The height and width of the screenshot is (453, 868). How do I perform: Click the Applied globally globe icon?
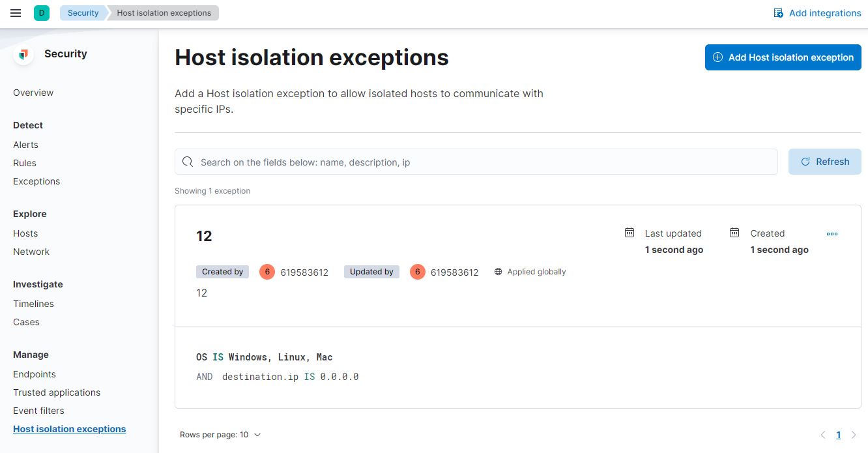[498, 272]
